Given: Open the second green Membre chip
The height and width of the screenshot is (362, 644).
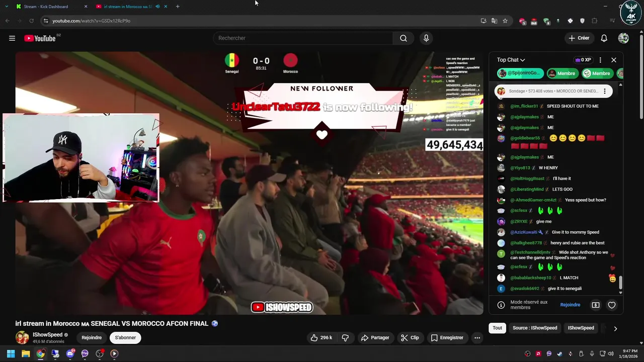Looking at the screenshot, I should (597, 73).
